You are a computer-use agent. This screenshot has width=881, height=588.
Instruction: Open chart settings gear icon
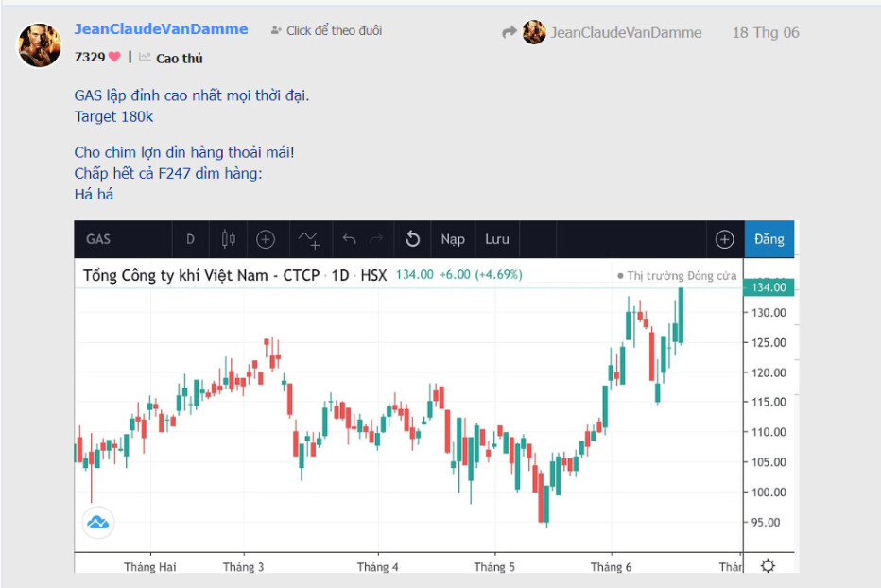pyautogui.click(x=768, y=565)
